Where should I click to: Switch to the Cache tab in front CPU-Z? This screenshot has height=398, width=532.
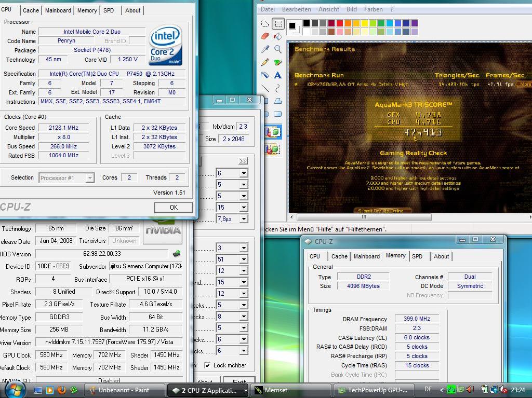[31, 10]
